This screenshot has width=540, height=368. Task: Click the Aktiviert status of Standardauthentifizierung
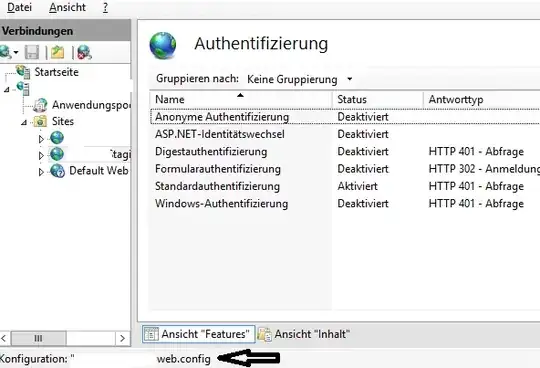[357, 186]
